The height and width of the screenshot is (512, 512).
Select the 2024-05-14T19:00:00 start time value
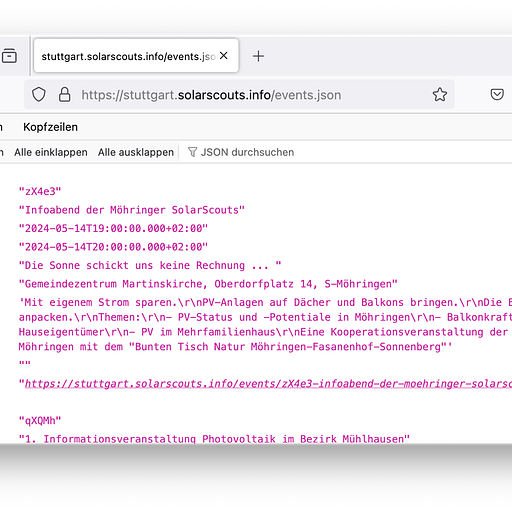tap(113, 228)
